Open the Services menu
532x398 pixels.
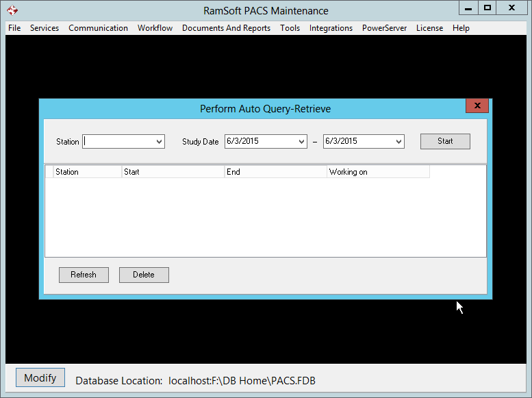45,28
